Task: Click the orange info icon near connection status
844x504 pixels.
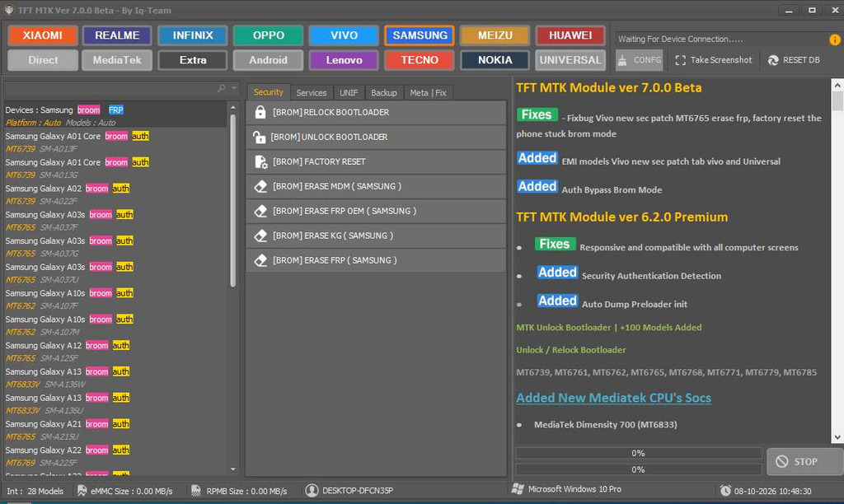Action: 834,40
